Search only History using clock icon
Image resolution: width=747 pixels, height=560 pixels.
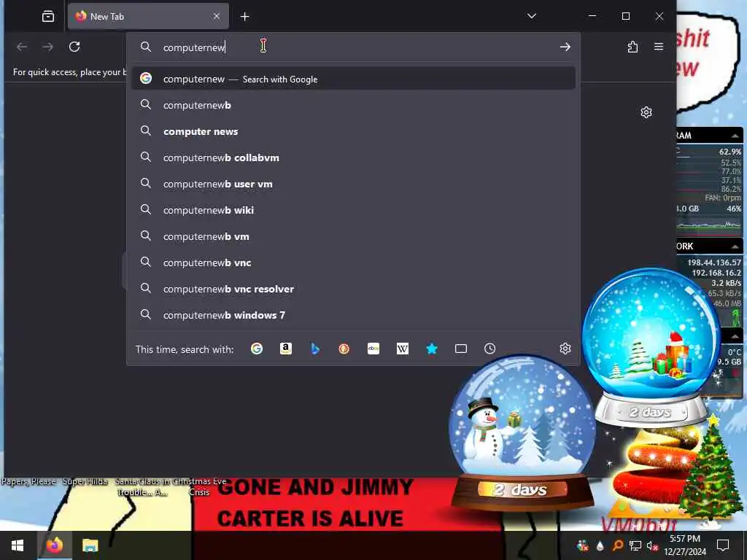coord(489,349)
